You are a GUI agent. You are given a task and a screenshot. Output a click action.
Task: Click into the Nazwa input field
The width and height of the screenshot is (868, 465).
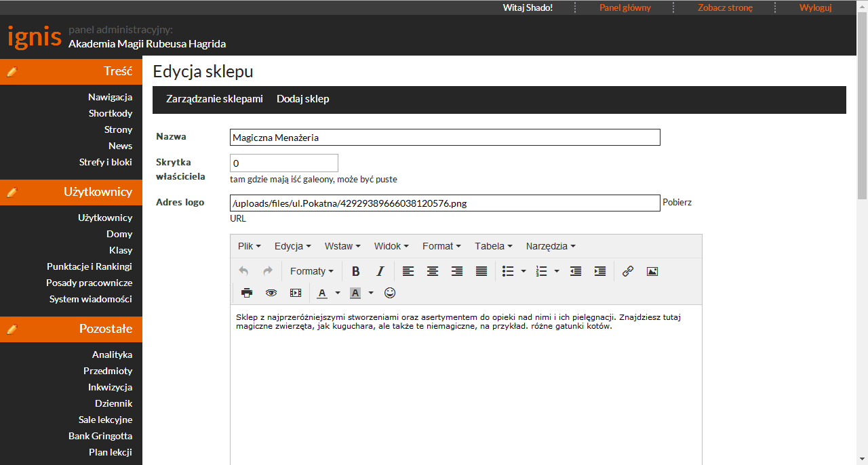click(x=445, y=138)
